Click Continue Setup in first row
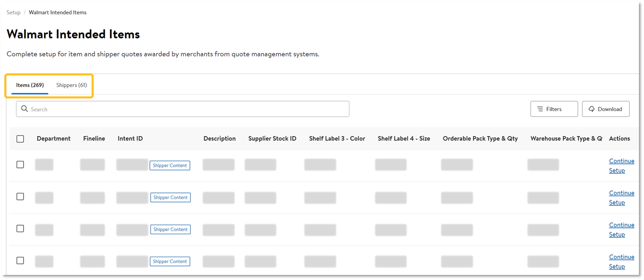This screenshot has height=280, width=644. 621,165
